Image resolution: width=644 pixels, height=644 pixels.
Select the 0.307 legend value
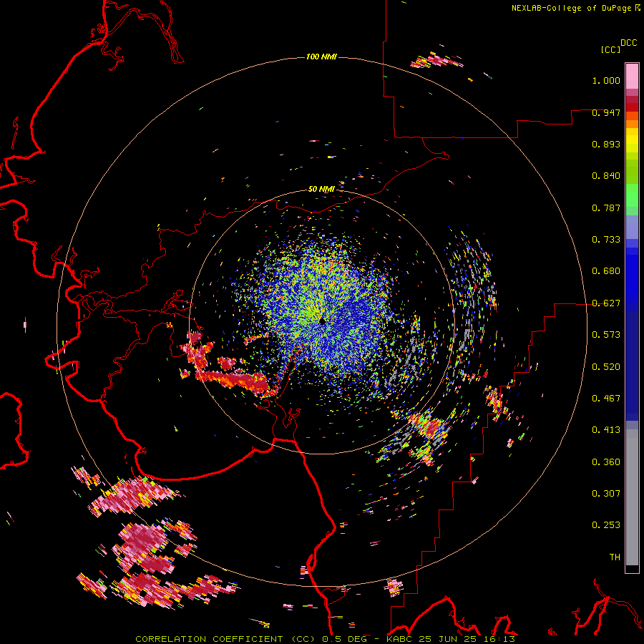tap(606, 494)
